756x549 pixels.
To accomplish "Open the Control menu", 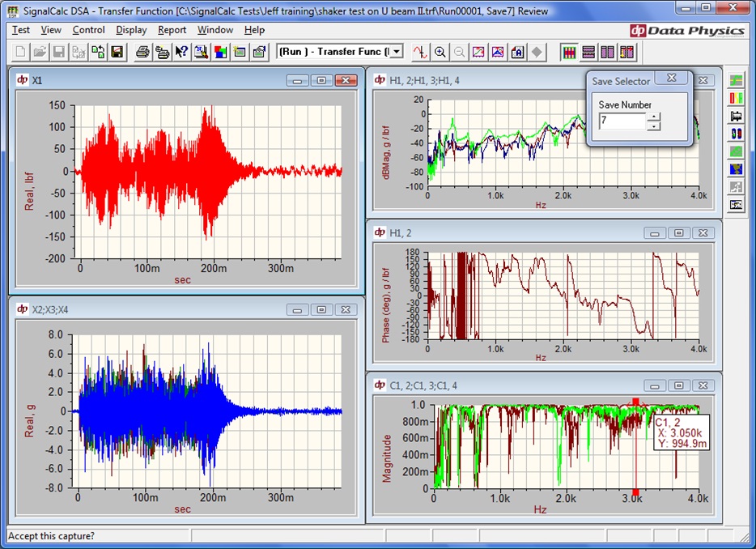I will click(89, 30).
